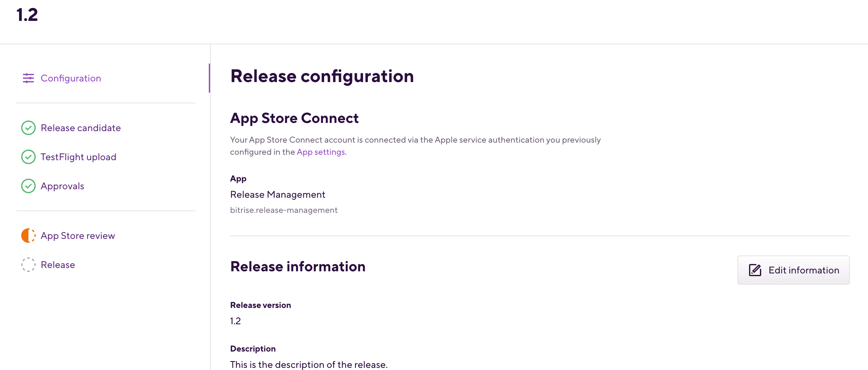Go to the App Store review step
The width and height of the screenshot is (868, 370).
[x=78, y=236]
